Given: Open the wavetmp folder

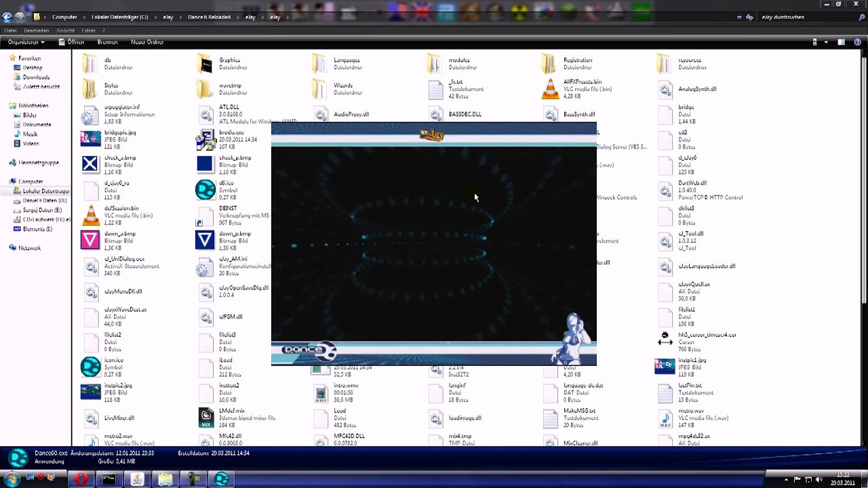Looking at the screenshot, I should click(205, 89).
